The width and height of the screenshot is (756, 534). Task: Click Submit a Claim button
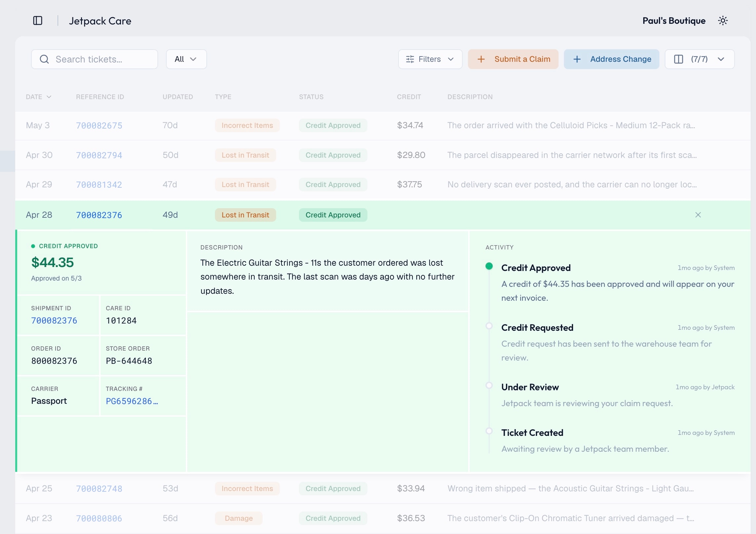click(513, 59)
